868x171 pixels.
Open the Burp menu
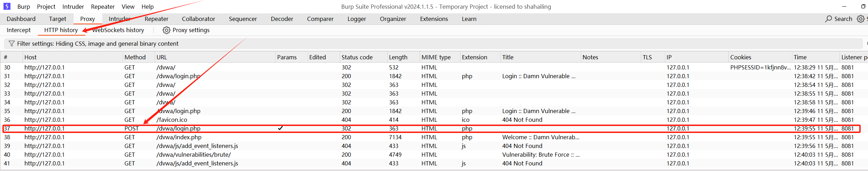tap(24, 7)
